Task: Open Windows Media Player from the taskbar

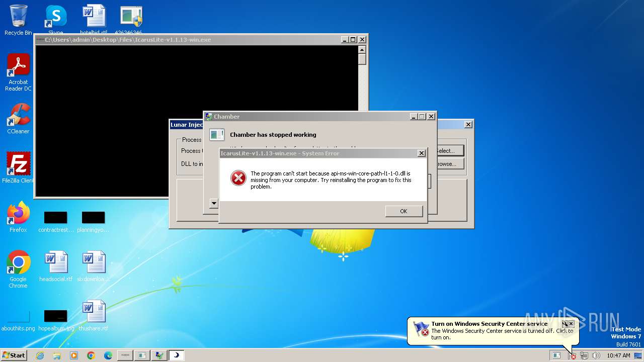Action: coord(74,355)
